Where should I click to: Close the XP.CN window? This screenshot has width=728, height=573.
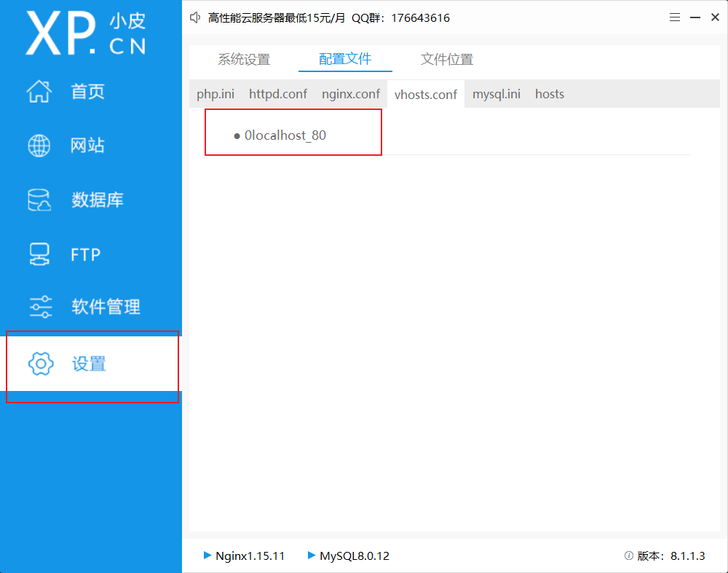coord(715,17)
